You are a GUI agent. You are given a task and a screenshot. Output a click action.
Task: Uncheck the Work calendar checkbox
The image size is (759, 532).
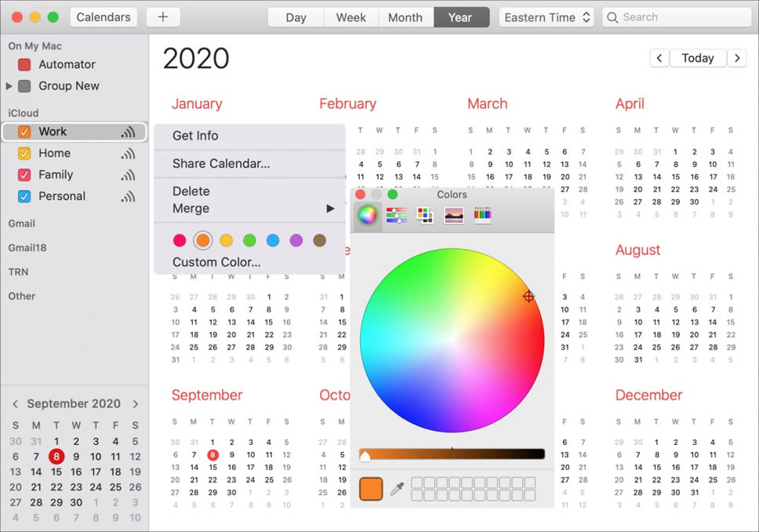click(24, 132)
